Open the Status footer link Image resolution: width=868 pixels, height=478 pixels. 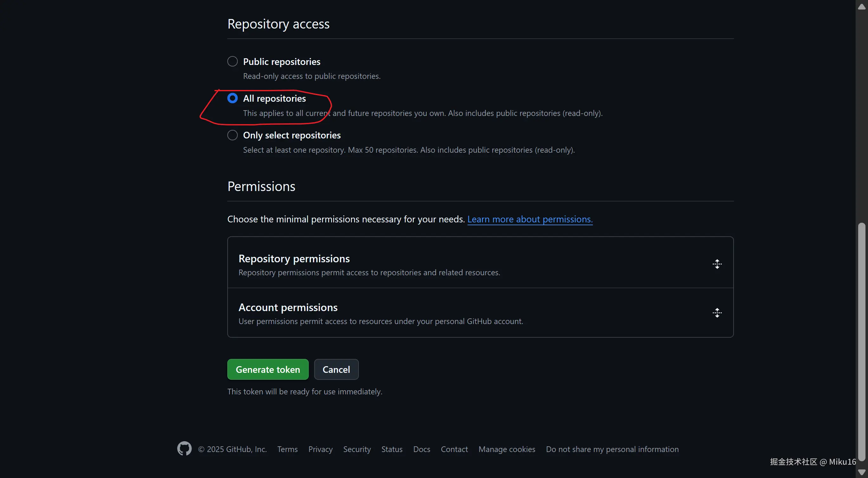(392, 449)
